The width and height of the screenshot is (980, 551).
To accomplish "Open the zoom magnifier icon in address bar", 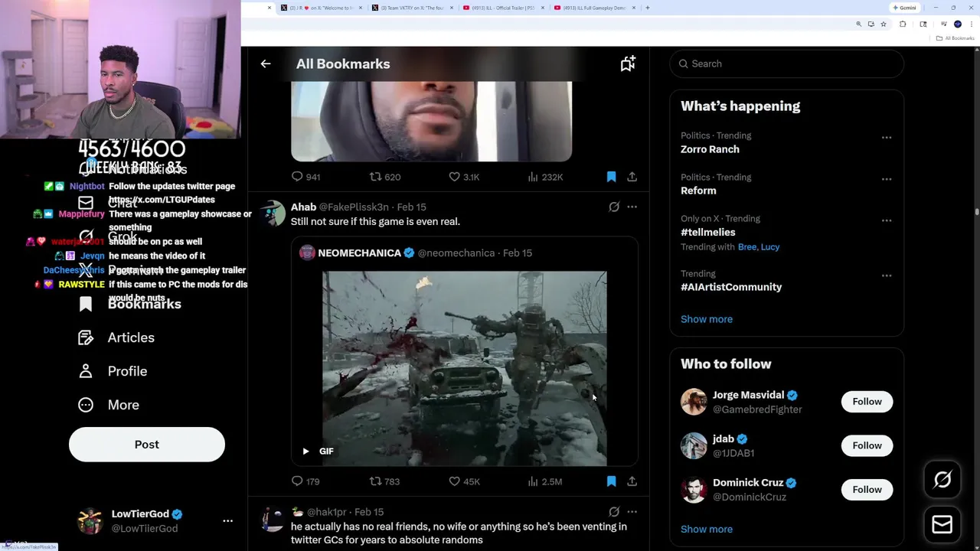I will [x=858, y=24].
